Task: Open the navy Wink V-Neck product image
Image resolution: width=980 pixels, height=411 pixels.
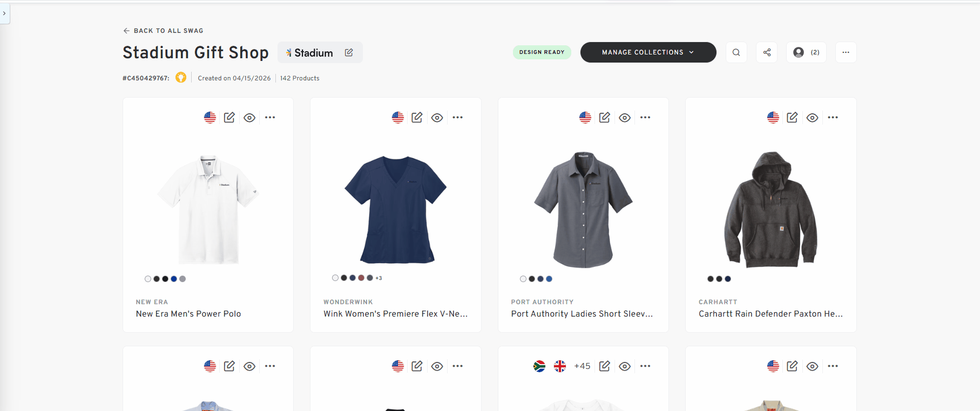Action: pos(396,209)
